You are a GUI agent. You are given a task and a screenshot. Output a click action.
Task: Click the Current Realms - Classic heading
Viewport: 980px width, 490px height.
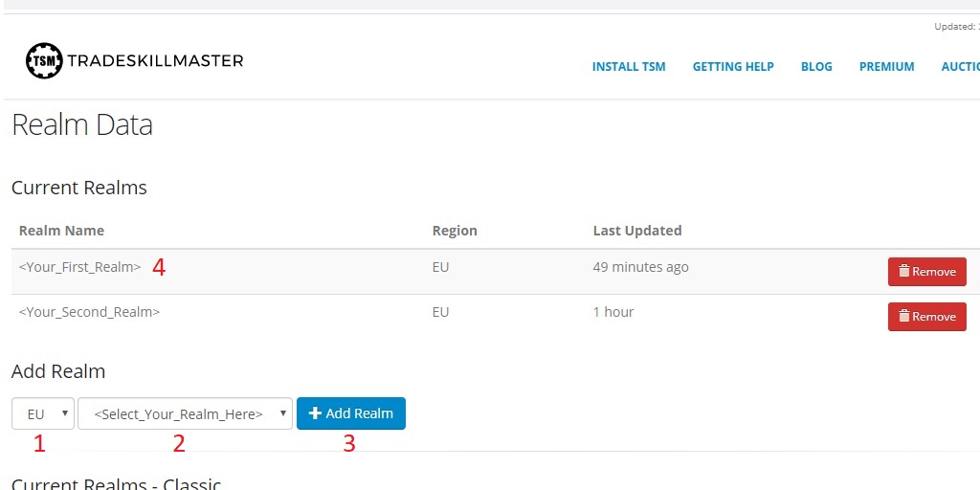(116, 482)
